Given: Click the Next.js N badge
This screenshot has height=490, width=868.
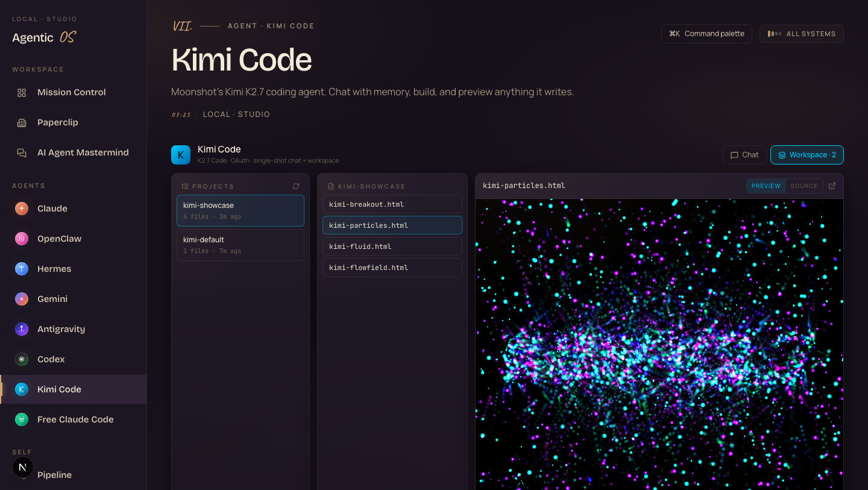Looking at the screenshot, I should pos(23,467).
